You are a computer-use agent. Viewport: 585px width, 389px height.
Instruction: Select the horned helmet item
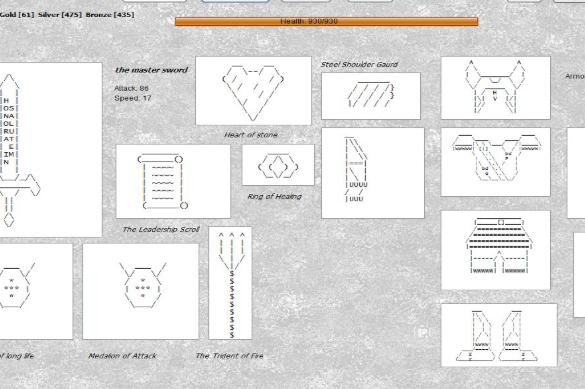pos(495,88)
